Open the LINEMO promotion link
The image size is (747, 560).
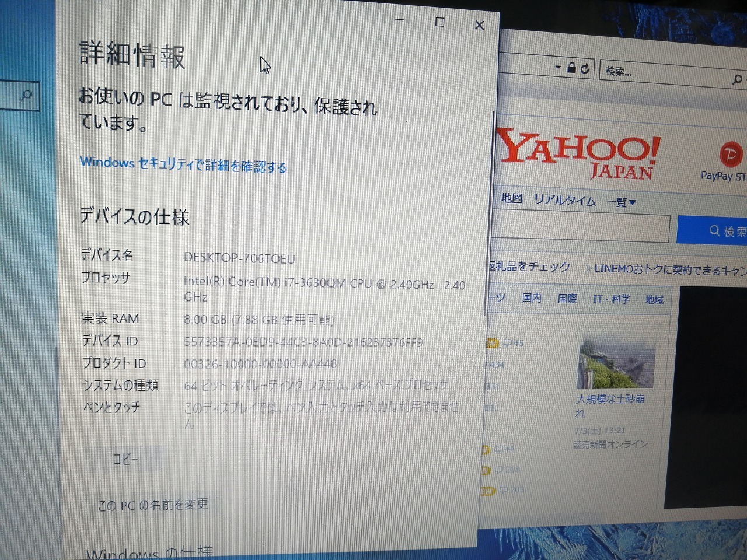click(x=670, y=269)
